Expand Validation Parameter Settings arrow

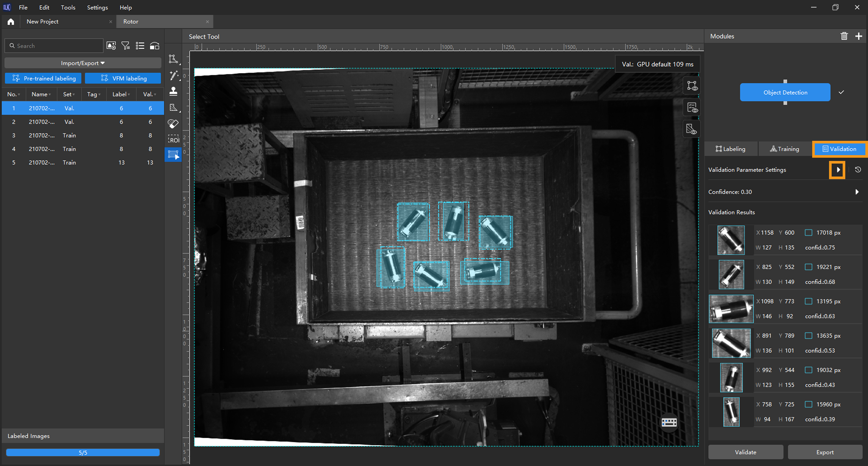[838, 169]
